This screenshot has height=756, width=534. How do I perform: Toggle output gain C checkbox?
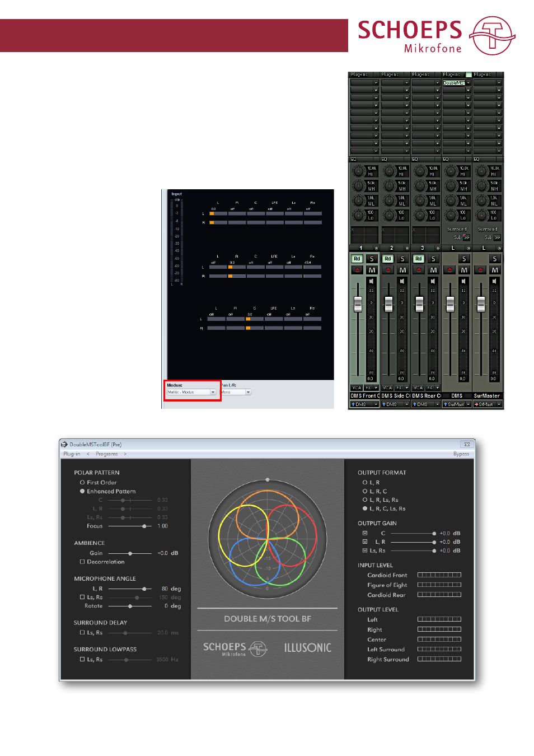[365, 533]
